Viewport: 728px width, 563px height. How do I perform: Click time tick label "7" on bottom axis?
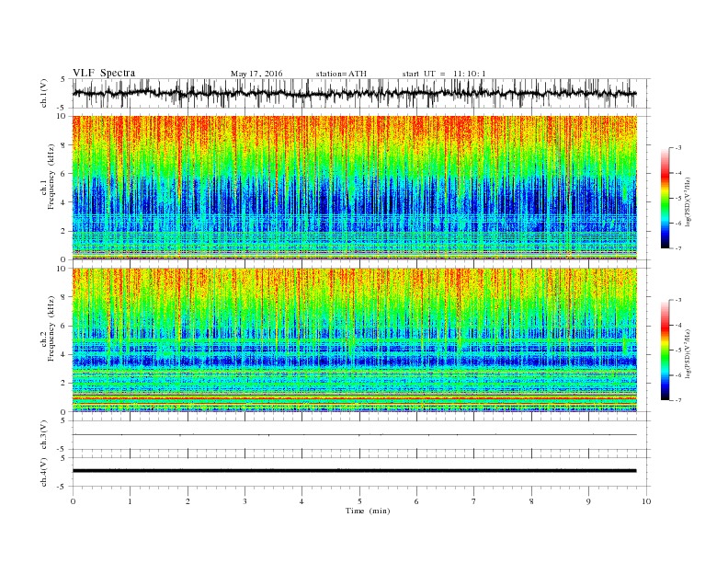coord(474,501)
